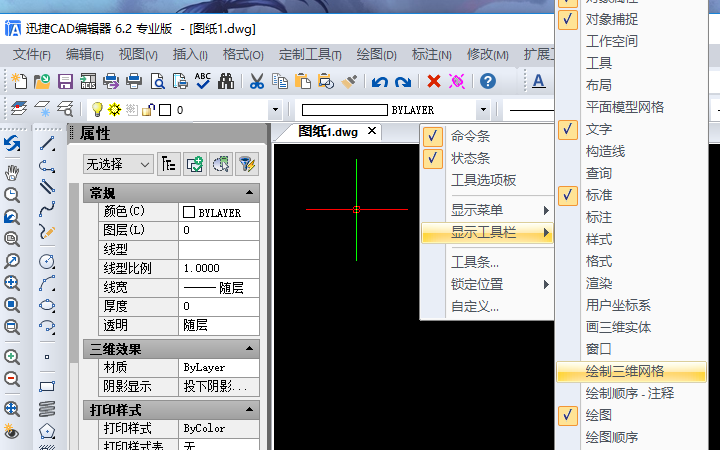Open Find with the binoculars icon
720x450 pixels.
click(x=225, y=81)
